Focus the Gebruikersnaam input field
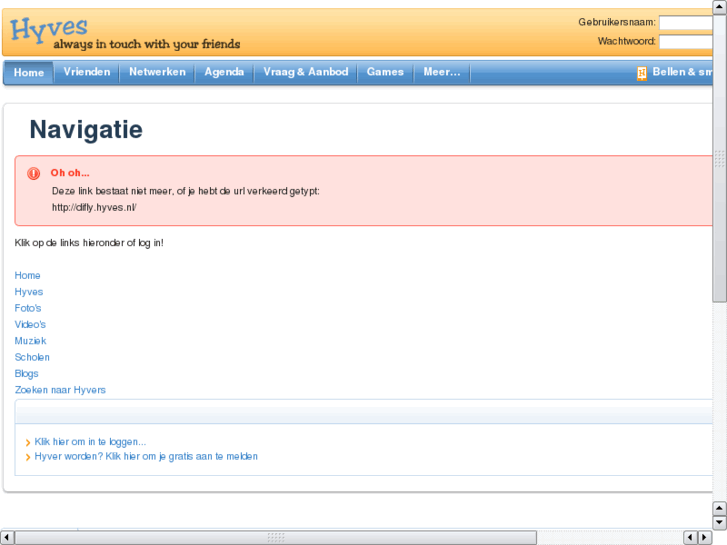This screenshot has width=727, height=545. [686, 22]
